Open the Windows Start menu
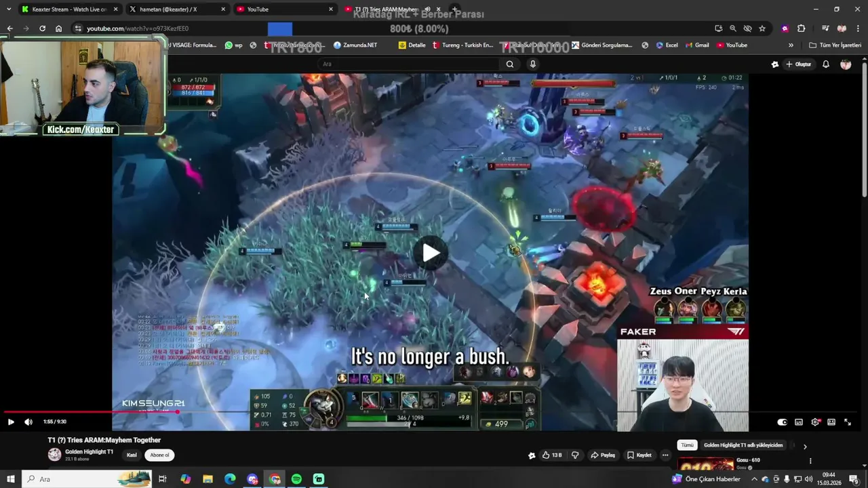 (x=10, y=479)
